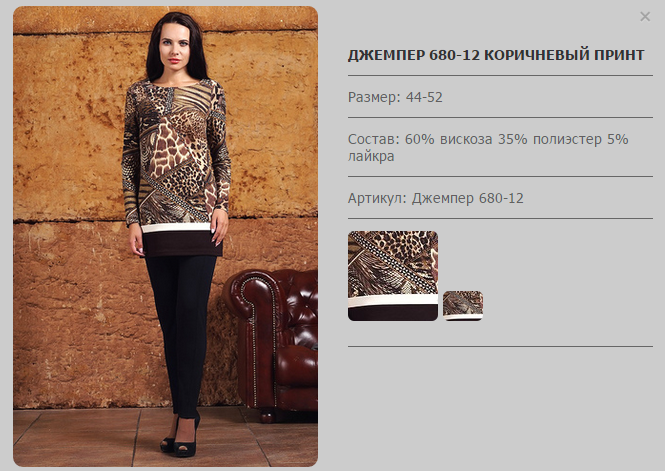Click the Состав composition text

(x=488, y=148)
